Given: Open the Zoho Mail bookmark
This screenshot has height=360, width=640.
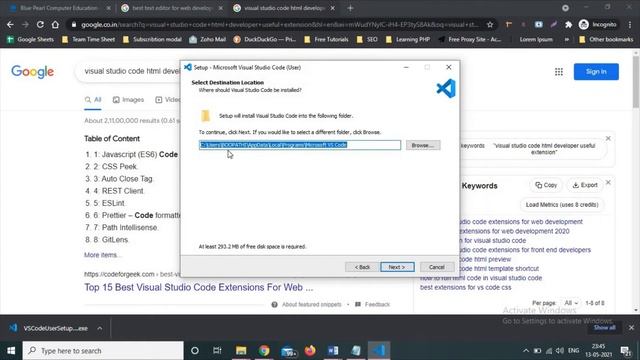Looking at the screenshot, I should [x=207, y=40].
